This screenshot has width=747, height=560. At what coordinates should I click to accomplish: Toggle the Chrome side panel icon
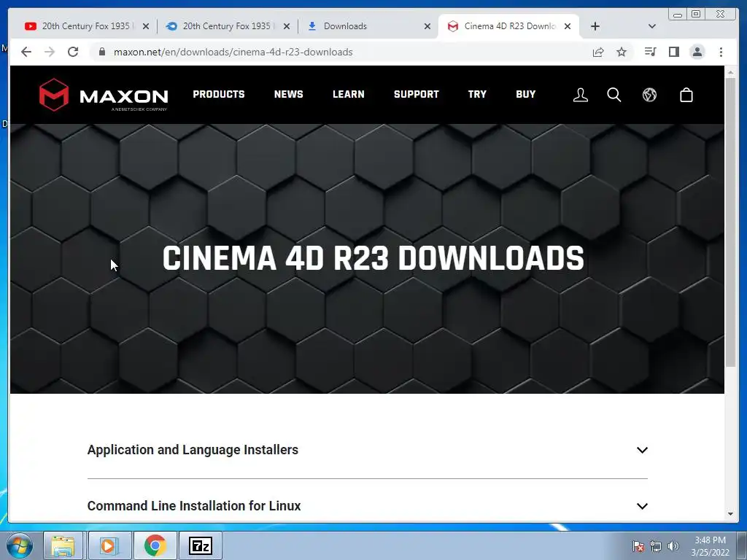(673, 52)
